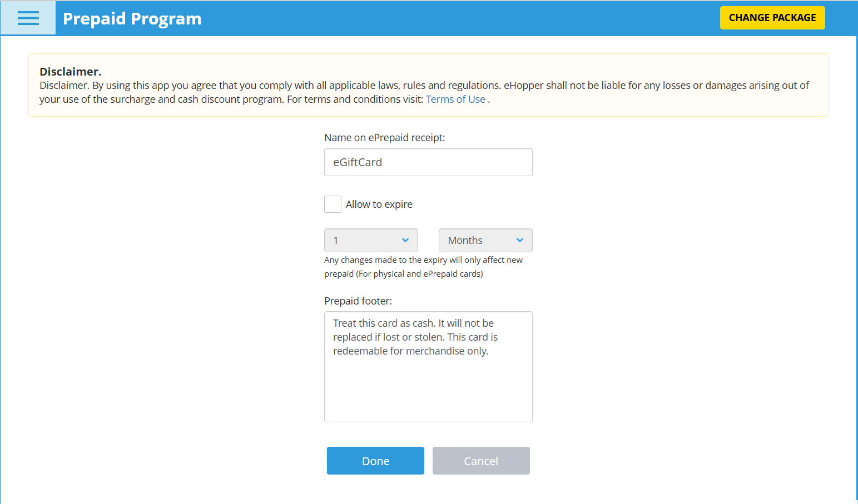Image resolution: width=858 pixels, height=504 pixels.
Task: Focus the eGiftCard receipt name field
Action: pos(428,162)
